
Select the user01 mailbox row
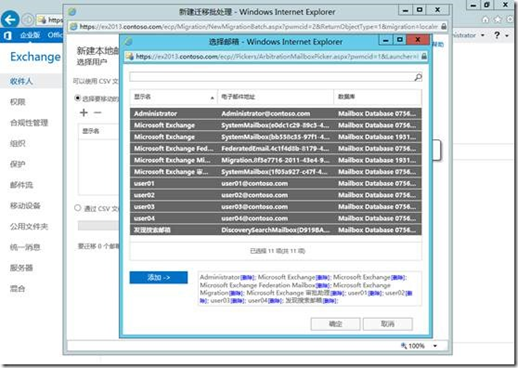pyautogui.click(x=276, y=184)
